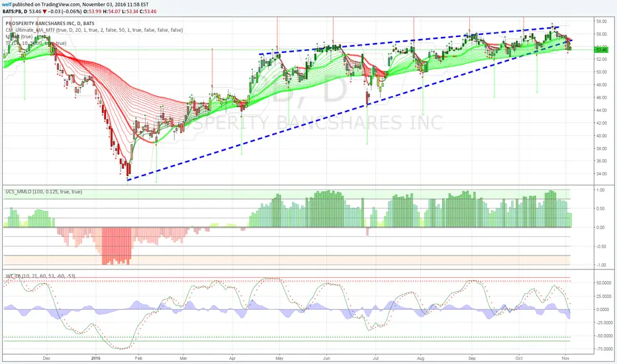Click the "Oct" label on the time axis
This screenshot has width=617, height=364.
coord(519,359)
